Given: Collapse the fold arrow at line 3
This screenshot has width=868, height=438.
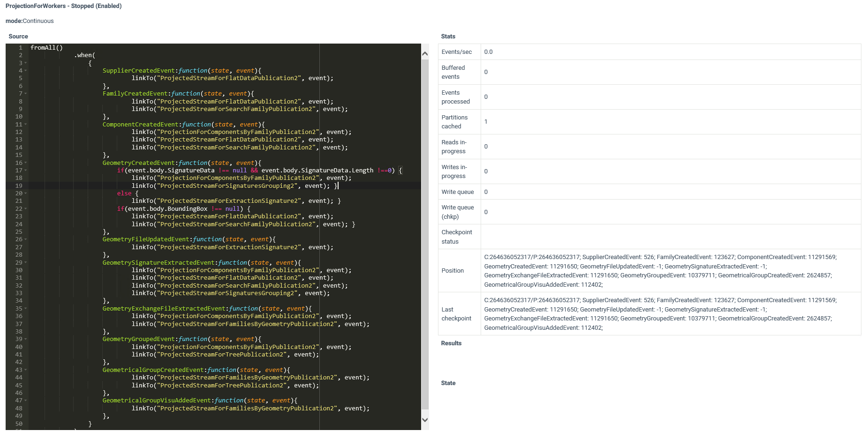Looking at the screenshot, I should [x=26, y=63].
